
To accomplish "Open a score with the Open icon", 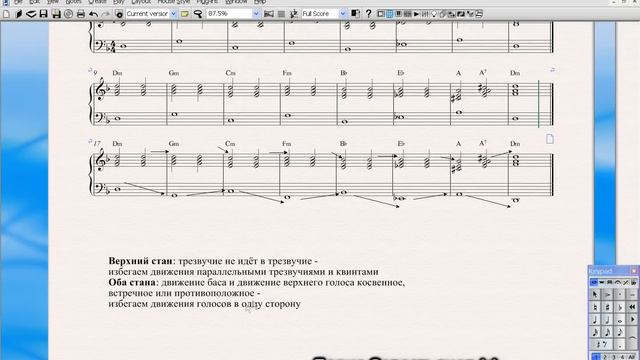I will point(18,14).
